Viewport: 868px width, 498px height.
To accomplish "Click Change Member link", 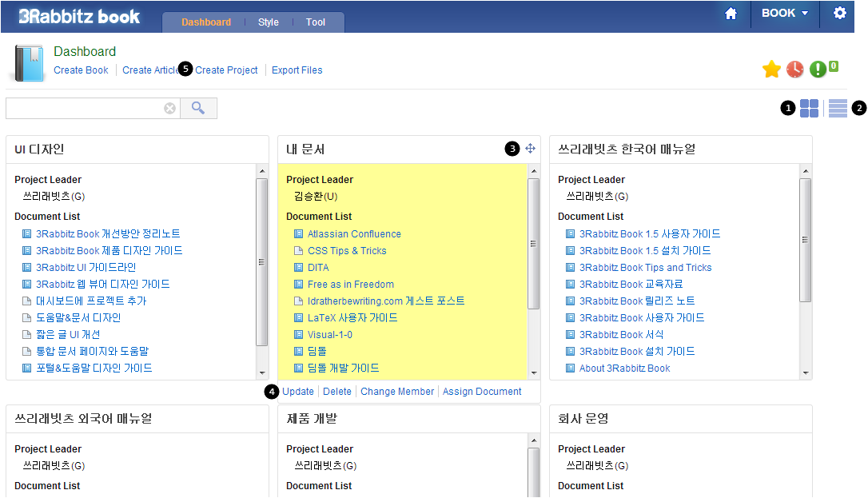I will click(x=397, y=392).
